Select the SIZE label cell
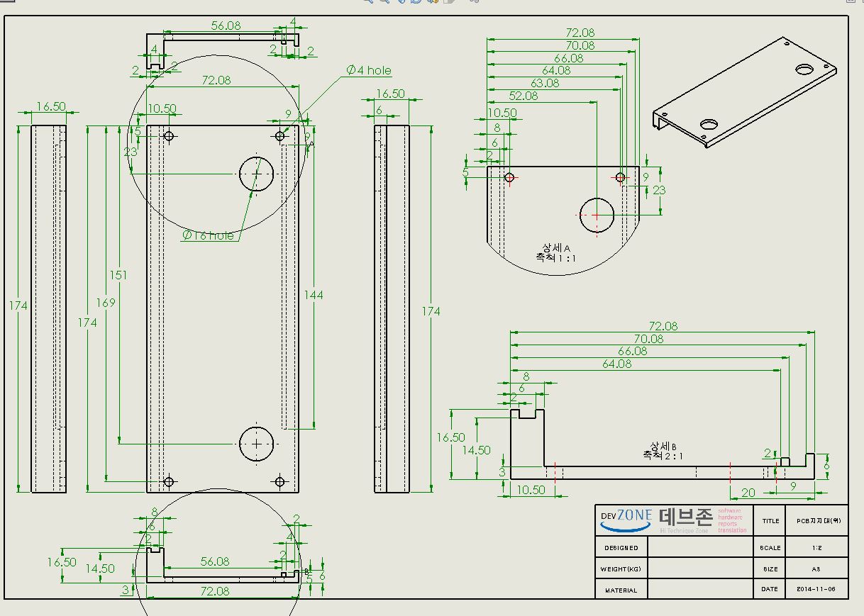 (771, 569)
